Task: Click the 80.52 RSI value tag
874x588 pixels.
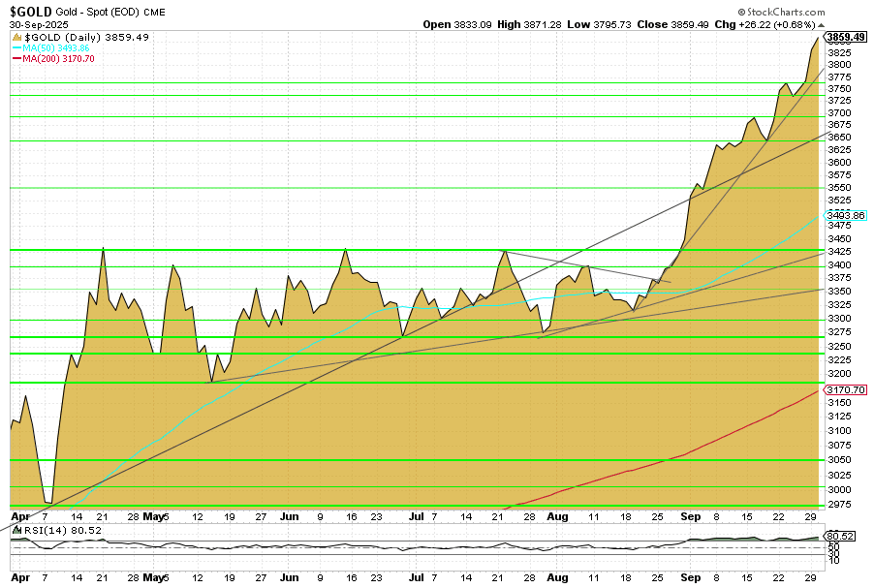Action: click(x=838, y=536)
